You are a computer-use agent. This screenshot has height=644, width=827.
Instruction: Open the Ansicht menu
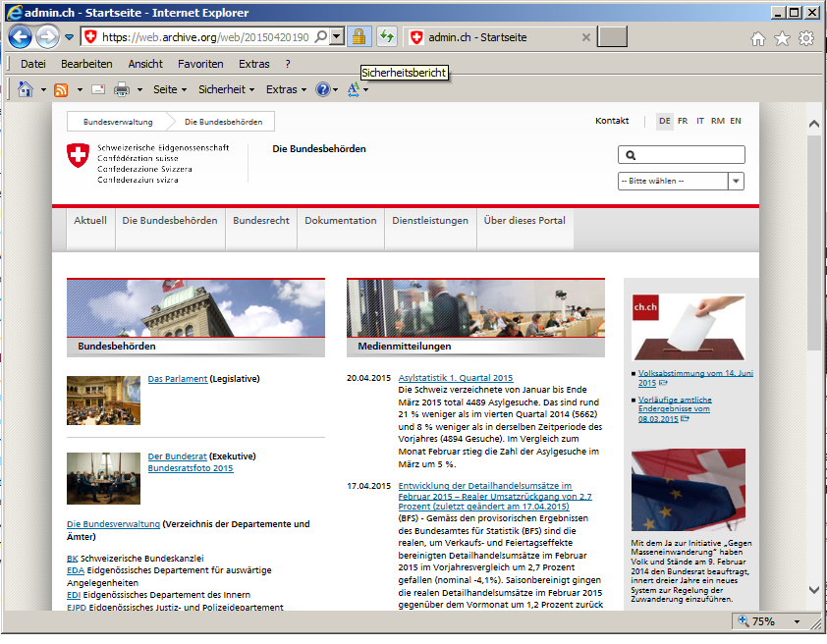[x=145, y=64]
